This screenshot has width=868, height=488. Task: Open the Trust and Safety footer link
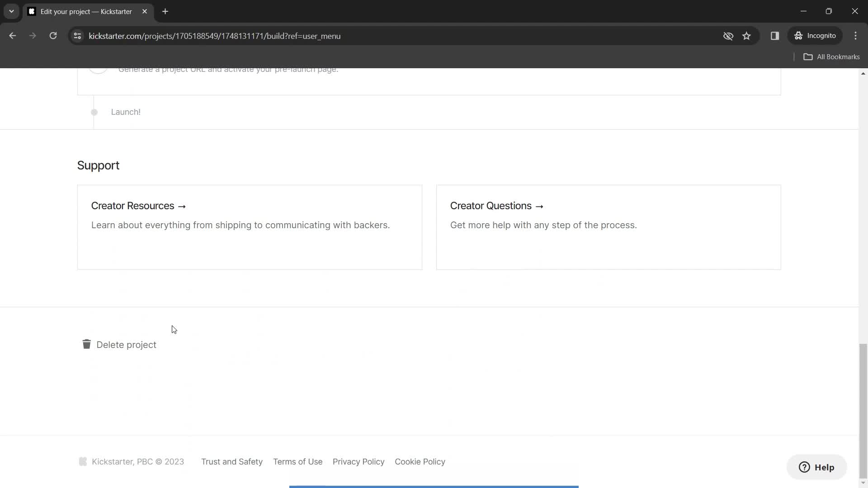(x=232, y=462)
